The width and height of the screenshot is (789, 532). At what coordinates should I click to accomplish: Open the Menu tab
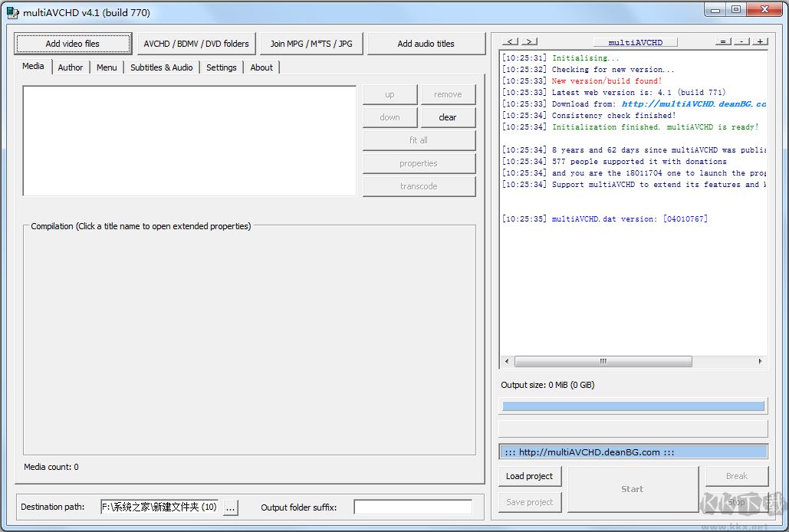click(107, 67)
